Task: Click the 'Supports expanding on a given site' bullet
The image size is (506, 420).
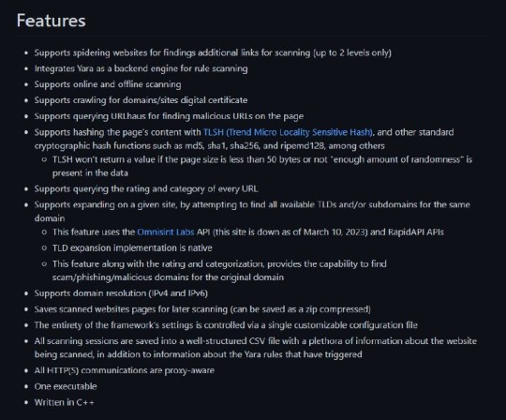Action: tap(252, 212)
